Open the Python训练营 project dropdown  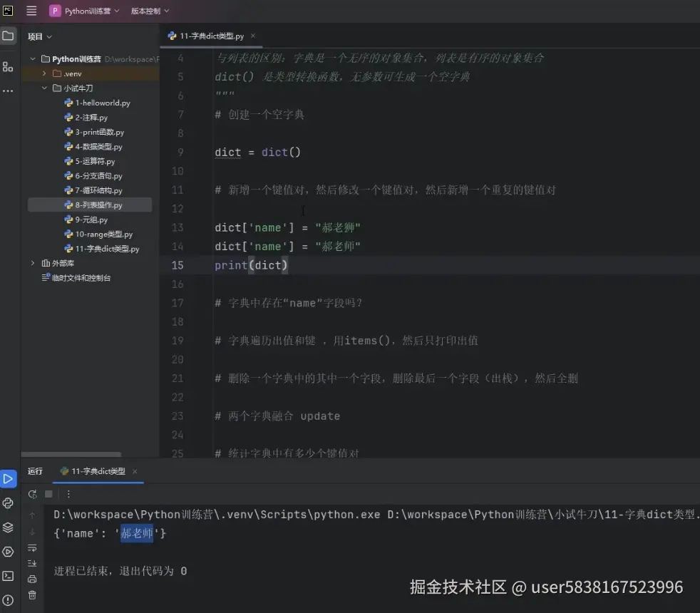pos(85,11)
